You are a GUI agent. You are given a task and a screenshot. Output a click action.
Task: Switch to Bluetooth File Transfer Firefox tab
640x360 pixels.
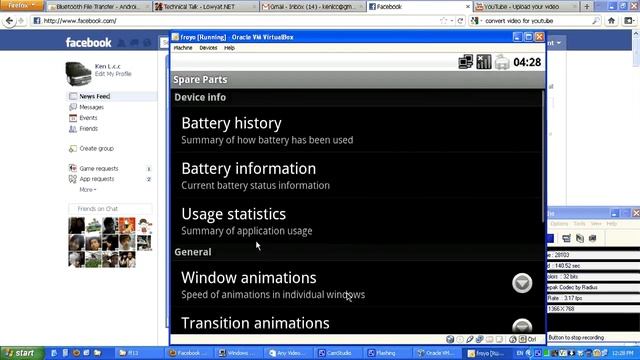point(98,7)
